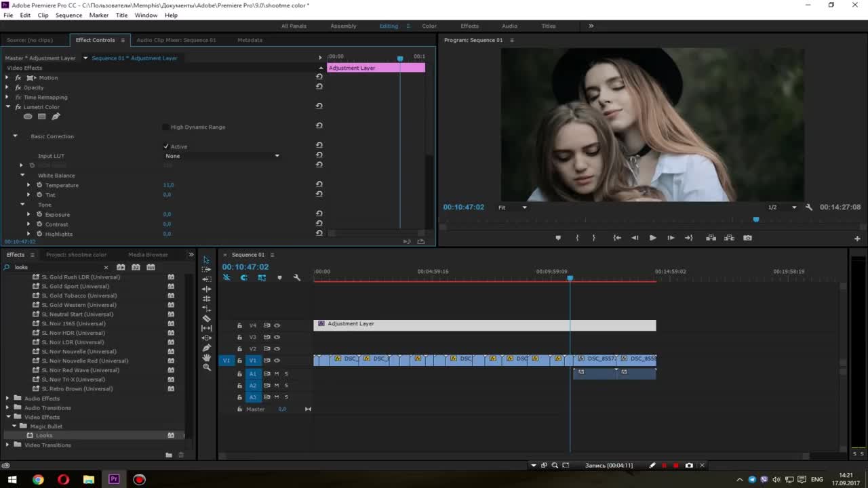
Task: Click the Lift button in Program monitor
Action: click(x=711, y=238)
